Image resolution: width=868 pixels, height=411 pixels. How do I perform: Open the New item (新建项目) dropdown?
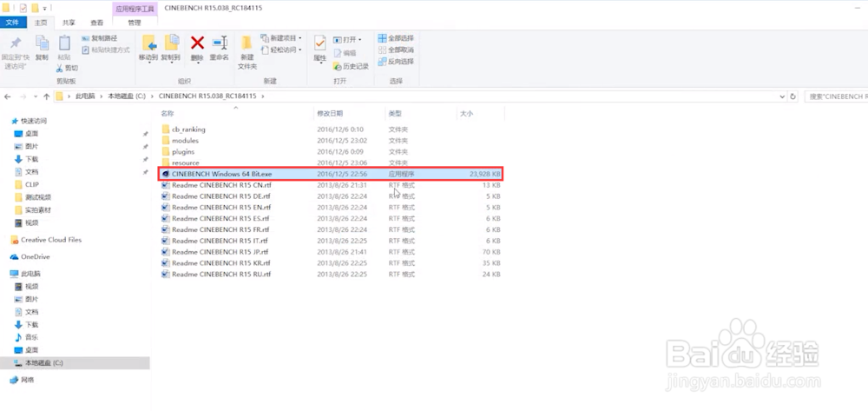pyautogui.click(x=282, y=38)
